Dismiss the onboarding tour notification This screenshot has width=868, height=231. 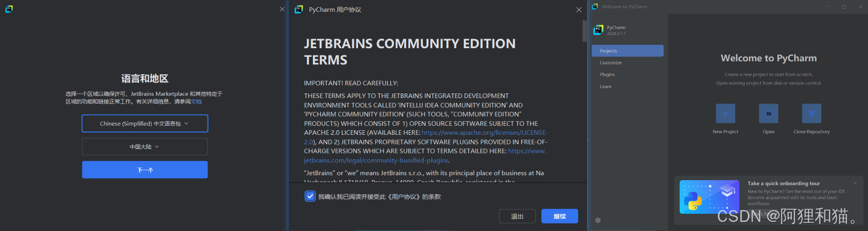tap(855, 183)
